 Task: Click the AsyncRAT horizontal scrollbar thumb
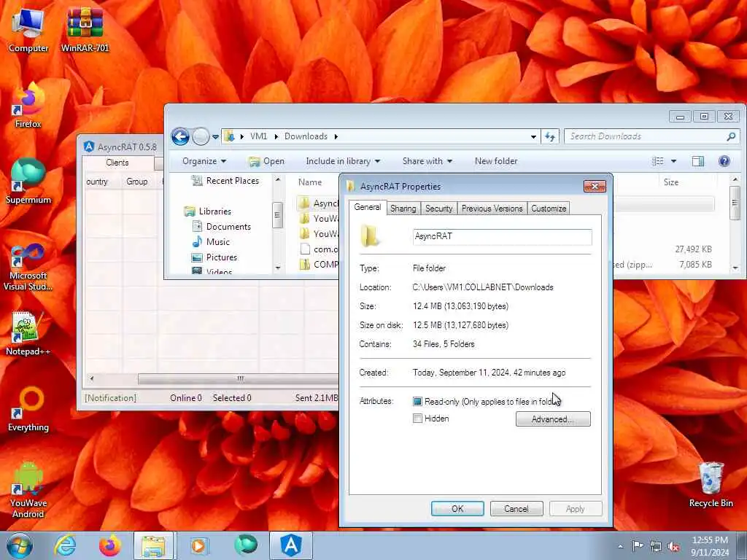pyautogui.click(x=239, y=379)
